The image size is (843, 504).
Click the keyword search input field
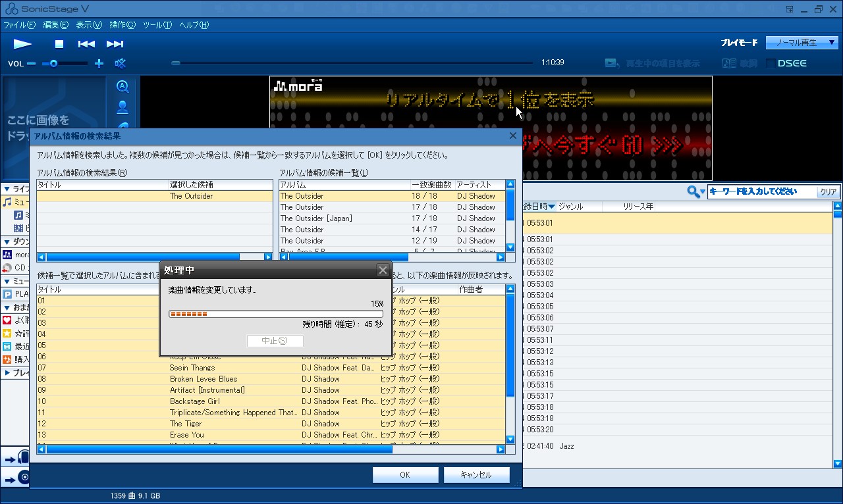[x=761, y=191]
